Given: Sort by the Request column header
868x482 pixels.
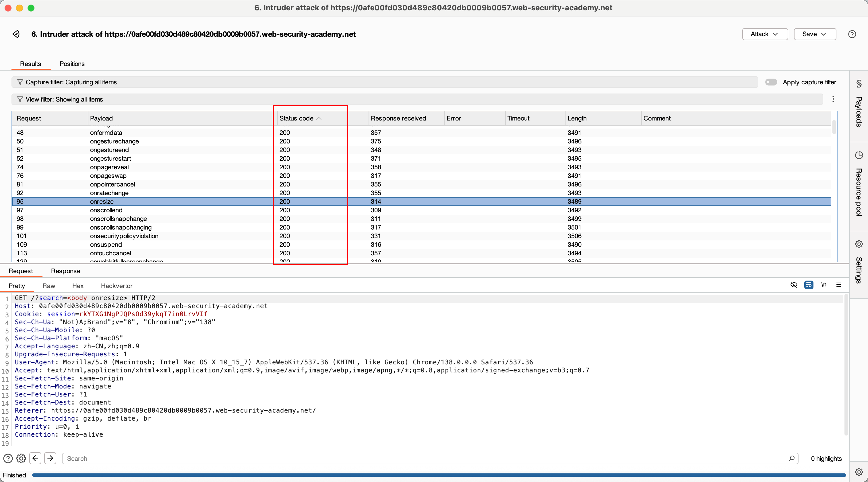Looking at the screenshot, I should click(50, 118).
